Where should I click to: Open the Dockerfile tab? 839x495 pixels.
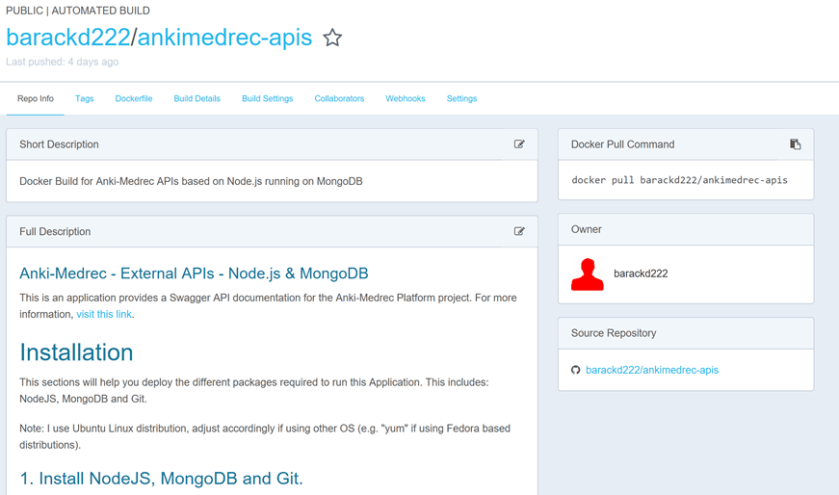coord(133,99)
